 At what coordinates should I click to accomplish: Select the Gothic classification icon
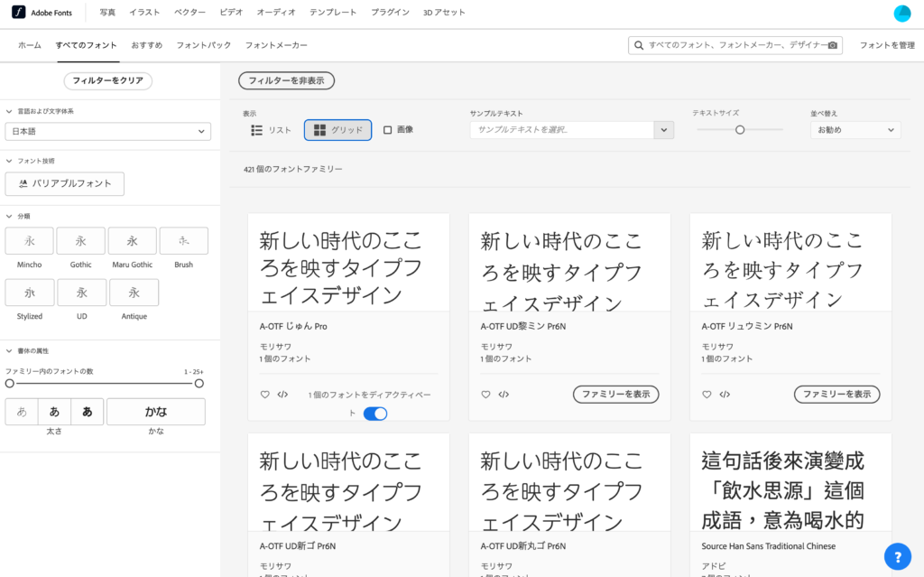pos(80,241)
